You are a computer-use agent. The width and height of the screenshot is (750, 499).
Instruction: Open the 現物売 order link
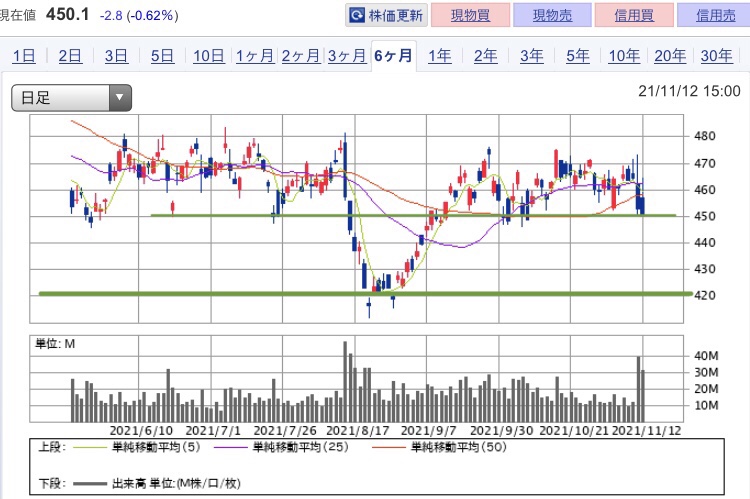click(x=552, y=15)
